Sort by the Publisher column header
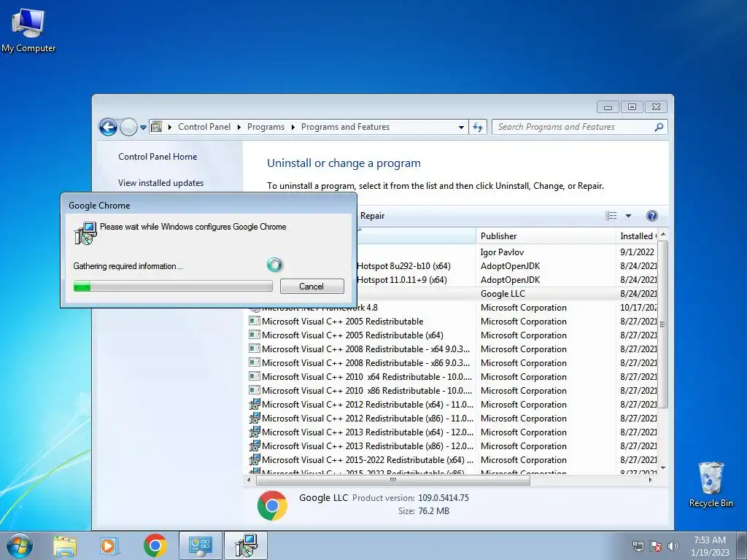Image resolution: width=747 pixels, height=560 pixels. click(x=546, y=236)
